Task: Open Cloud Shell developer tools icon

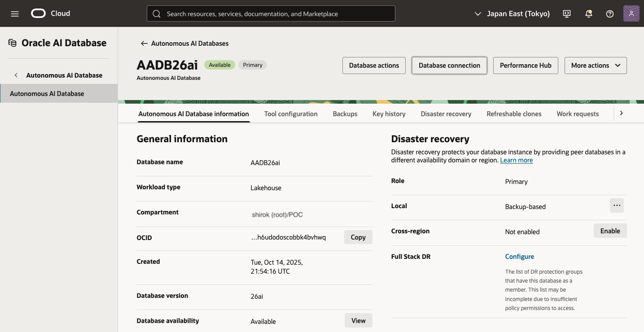Action: [567, 14]
